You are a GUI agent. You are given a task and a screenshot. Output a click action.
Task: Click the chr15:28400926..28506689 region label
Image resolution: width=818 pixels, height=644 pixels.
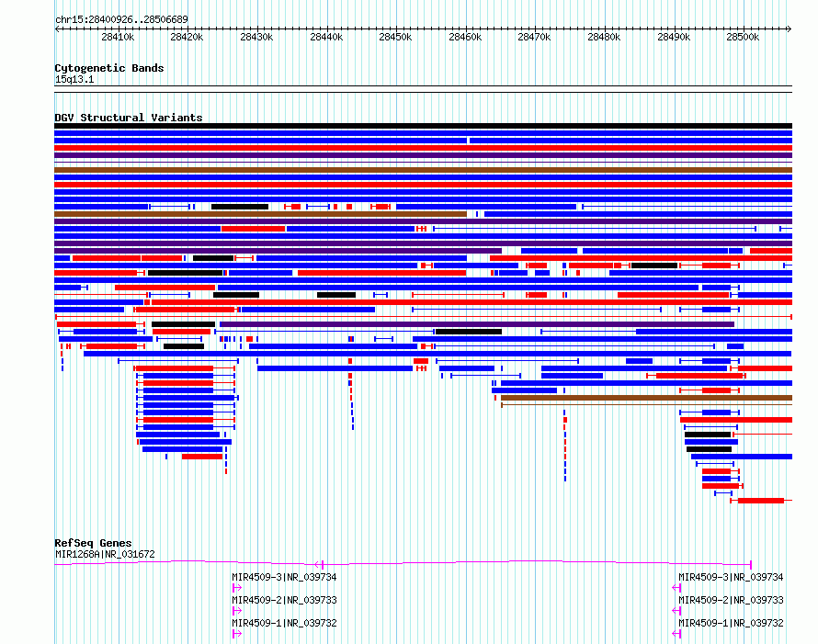121,19
